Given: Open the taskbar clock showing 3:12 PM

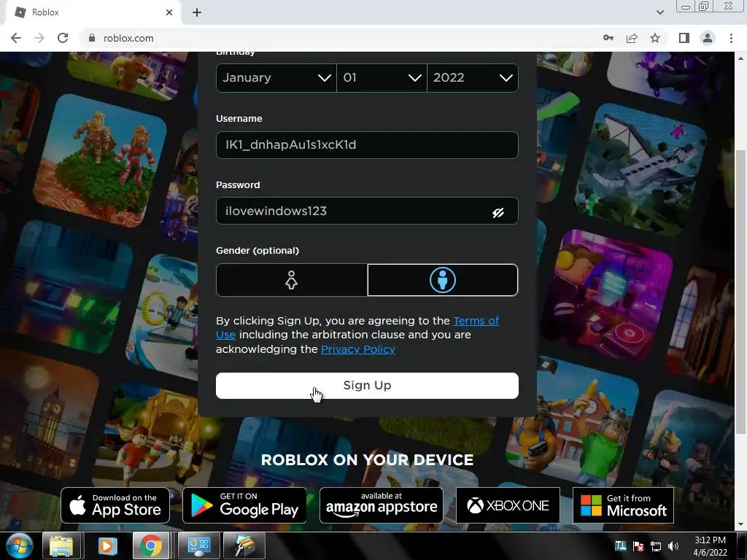Looking at the screenshot, I should point(710,546).
